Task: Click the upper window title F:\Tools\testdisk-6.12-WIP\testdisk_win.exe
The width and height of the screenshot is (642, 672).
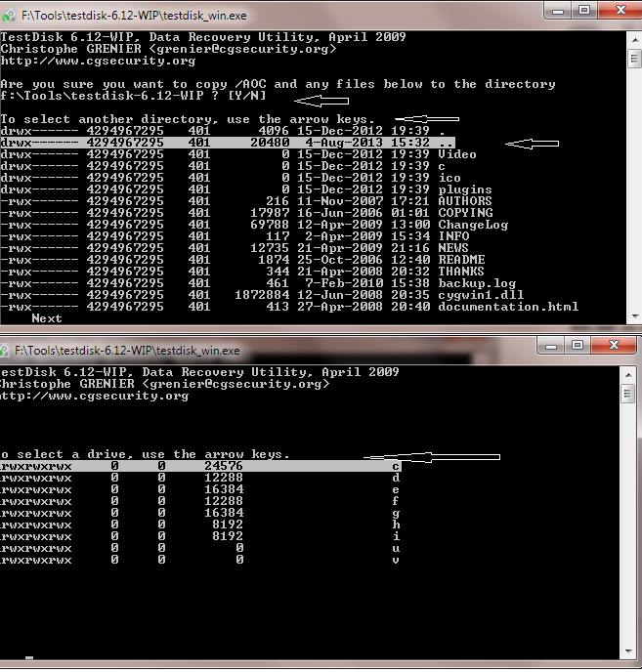Action: 134,16
